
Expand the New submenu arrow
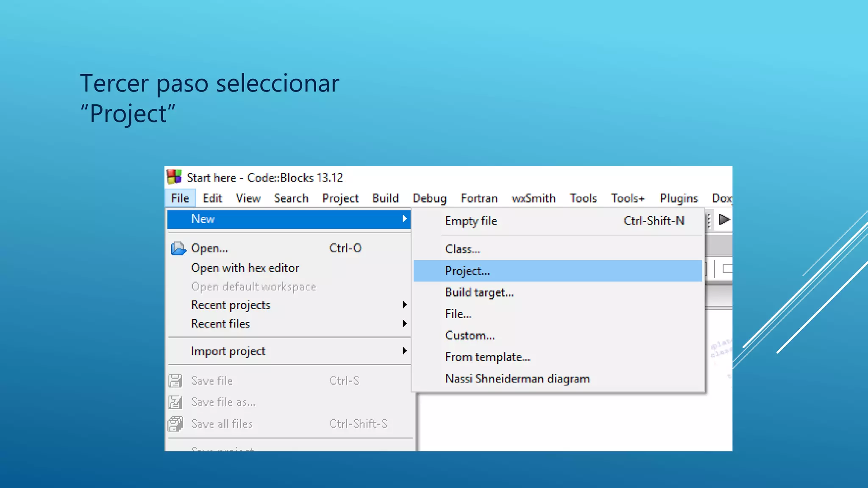pyautogui.click(x=404, y=219)
